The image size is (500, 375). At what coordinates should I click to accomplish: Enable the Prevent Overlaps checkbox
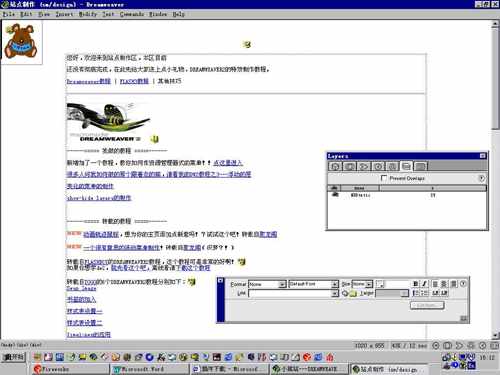384,178
